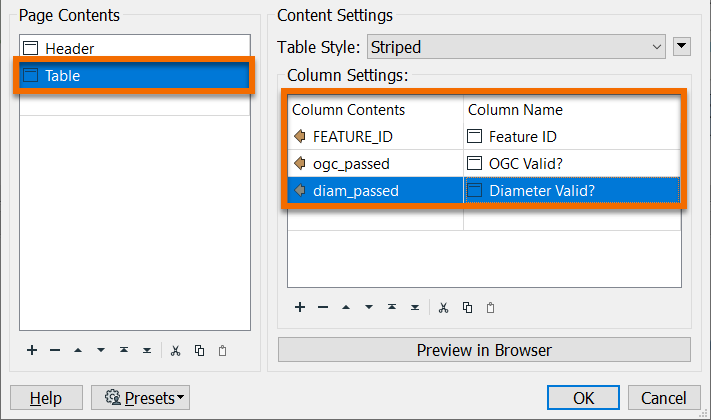Open the Presets dropdown menu
This screenshot has height=420, width=711.
click(x=140, y=398)
